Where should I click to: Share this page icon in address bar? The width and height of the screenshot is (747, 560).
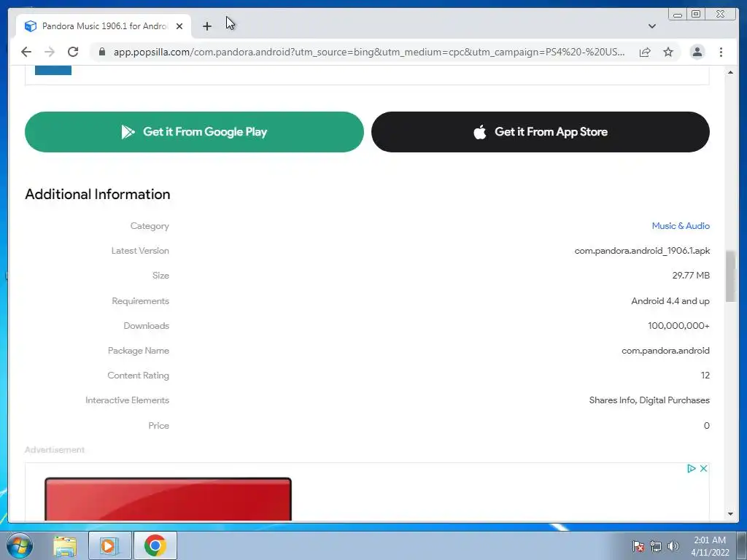[x=645, y=52]
